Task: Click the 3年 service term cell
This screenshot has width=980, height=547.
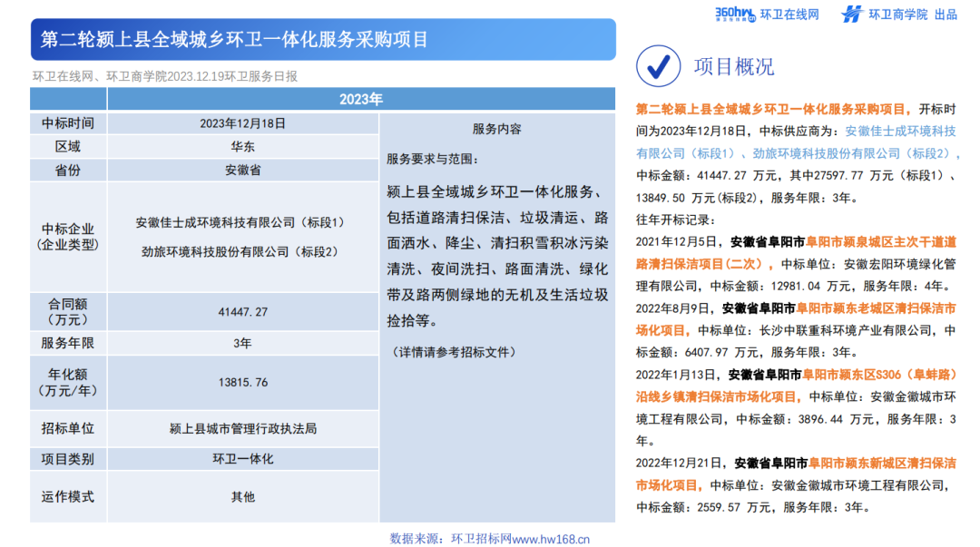Action: [x=242, y=343]
